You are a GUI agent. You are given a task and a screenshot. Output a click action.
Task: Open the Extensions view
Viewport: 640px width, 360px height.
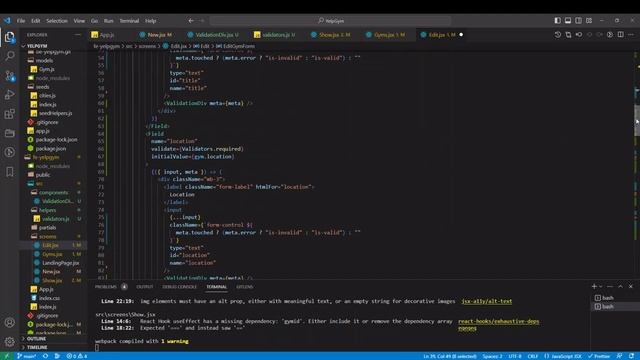9,114
